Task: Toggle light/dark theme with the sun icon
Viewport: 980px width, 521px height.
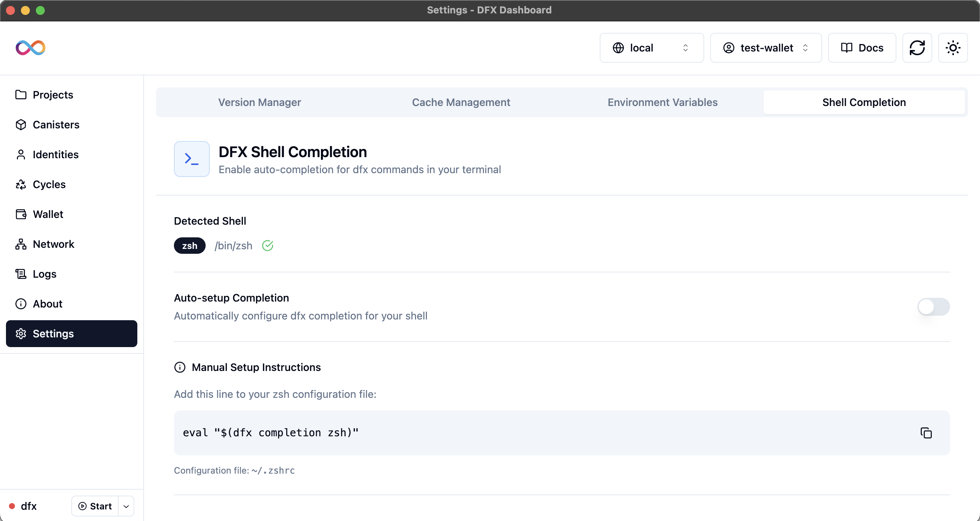Action: point(953,47)
